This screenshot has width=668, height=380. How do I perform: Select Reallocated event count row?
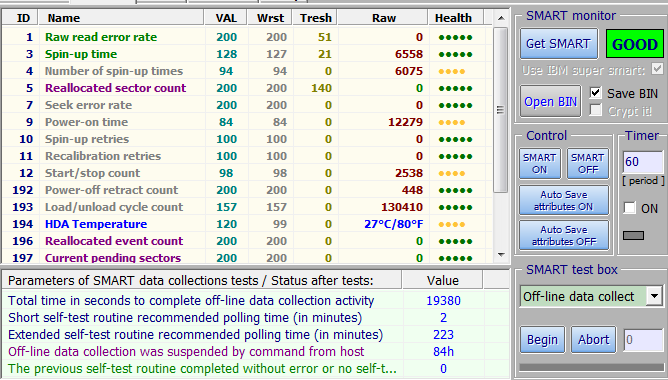pyautogui.click(x=247, y=242)
